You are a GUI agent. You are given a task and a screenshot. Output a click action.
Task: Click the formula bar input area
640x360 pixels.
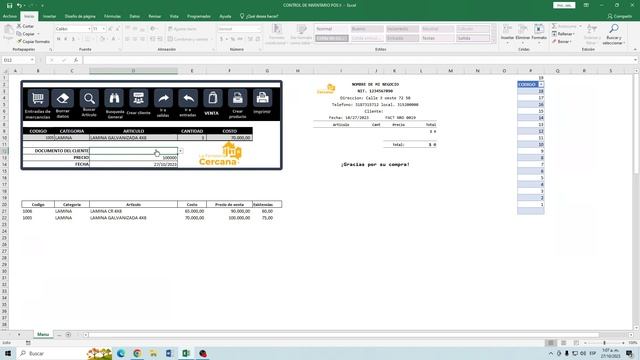coord(358,60)
